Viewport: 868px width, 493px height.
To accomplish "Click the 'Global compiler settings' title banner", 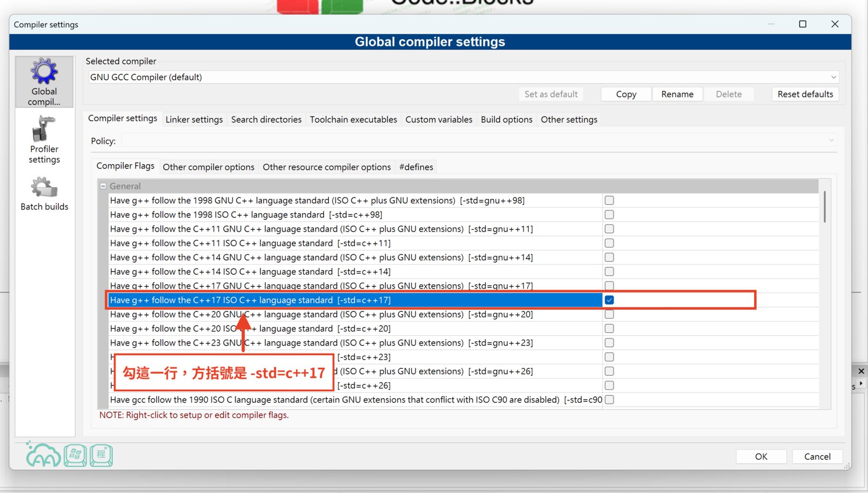I will [430, 42].
